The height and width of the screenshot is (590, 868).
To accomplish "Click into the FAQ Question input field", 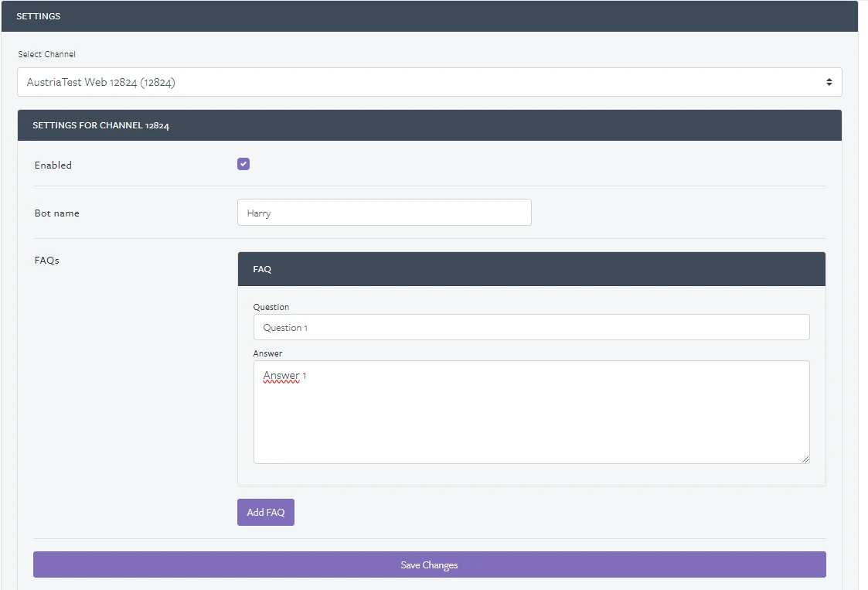I will tap(531, 327).
